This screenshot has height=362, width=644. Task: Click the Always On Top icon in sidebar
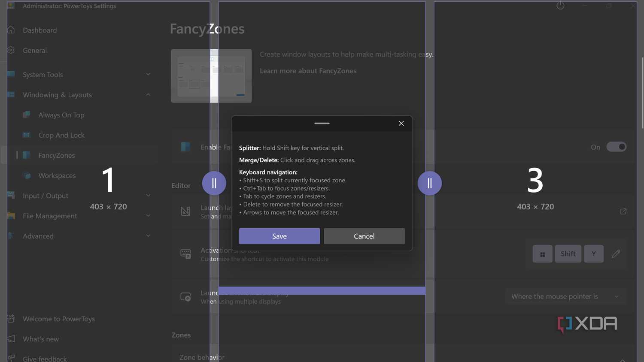click(27, 115)
